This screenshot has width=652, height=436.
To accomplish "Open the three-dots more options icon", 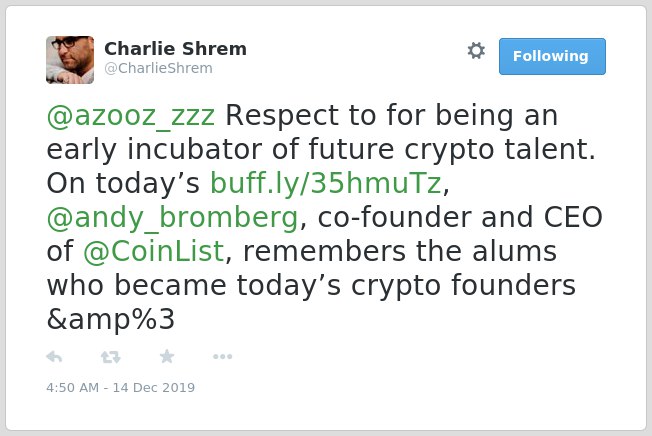I will 222,356.
